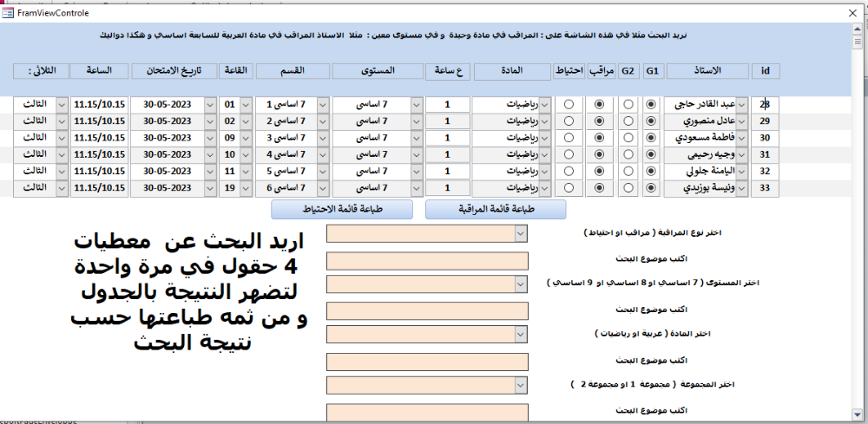Select G2 radio for فاطمة مسعودي row

[628, 138]
